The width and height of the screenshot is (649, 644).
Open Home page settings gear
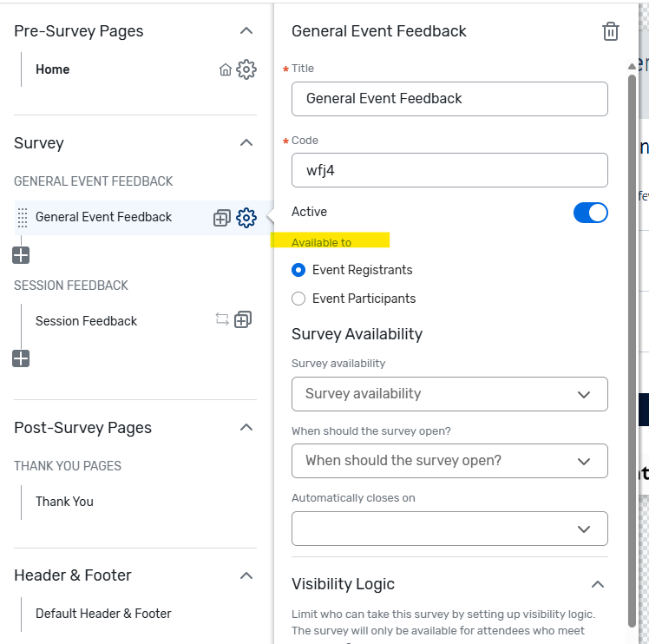246,69
